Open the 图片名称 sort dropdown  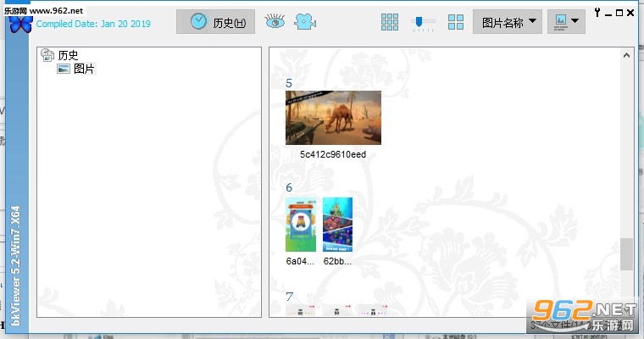click(x=508, y=22)
